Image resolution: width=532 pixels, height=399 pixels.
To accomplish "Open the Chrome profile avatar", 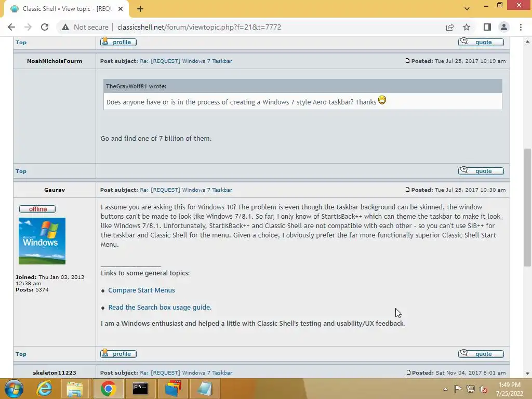I will coord(504,27).
